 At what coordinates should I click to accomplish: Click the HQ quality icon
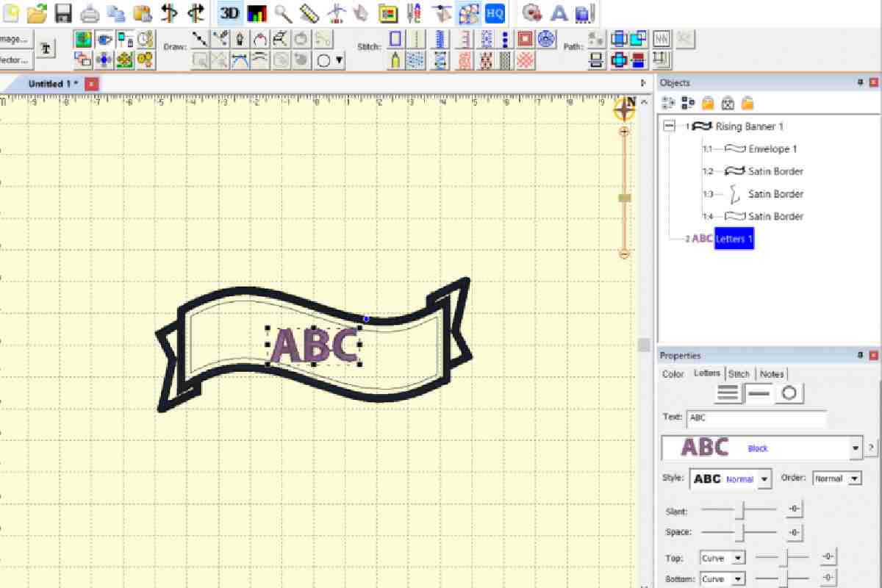point(495,12)
